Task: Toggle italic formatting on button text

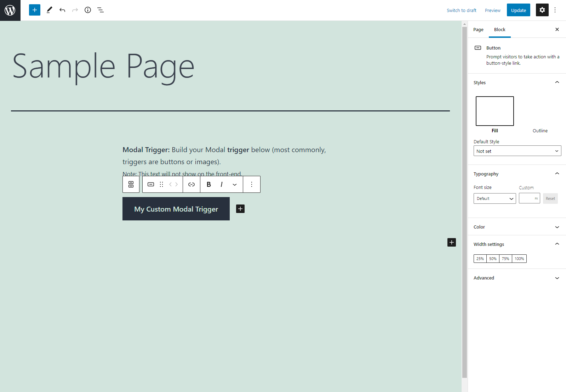Action: [x=222, y=184]
